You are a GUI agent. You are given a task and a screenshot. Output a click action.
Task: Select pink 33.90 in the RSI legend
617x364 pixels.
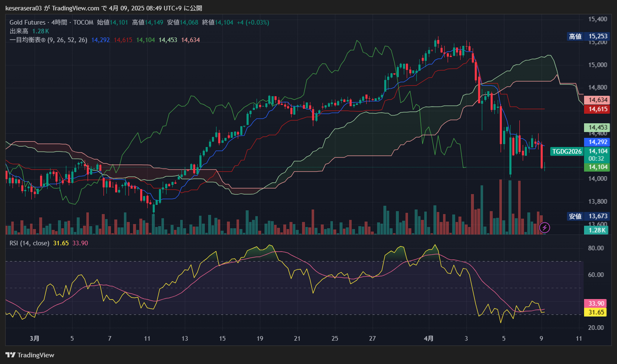coord(80,243)
